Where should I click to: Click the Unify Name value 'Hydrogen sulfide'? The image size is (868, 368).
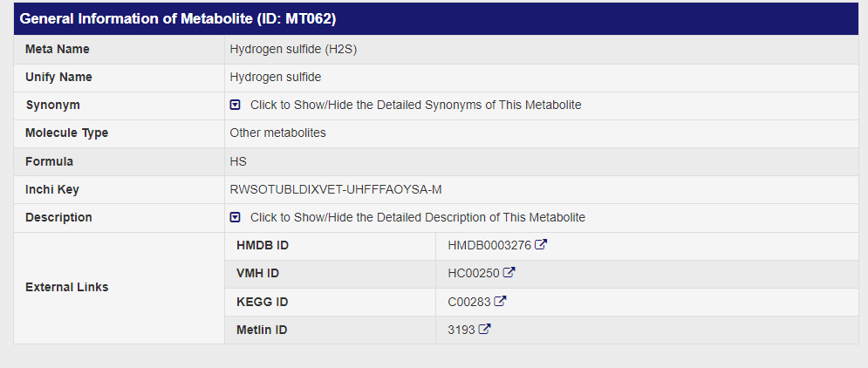click(x=276, y=77)
